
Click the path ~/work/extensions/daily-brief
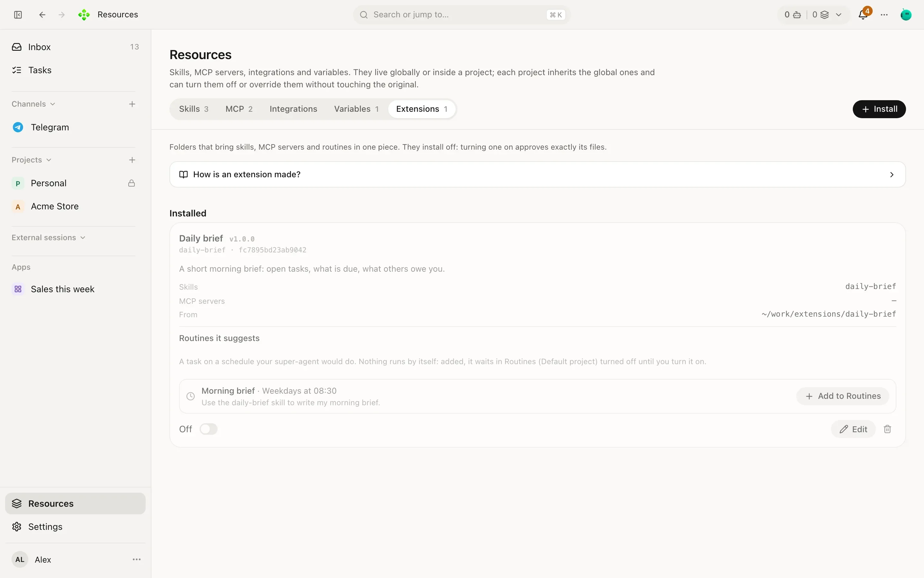(x=829, y=314)
